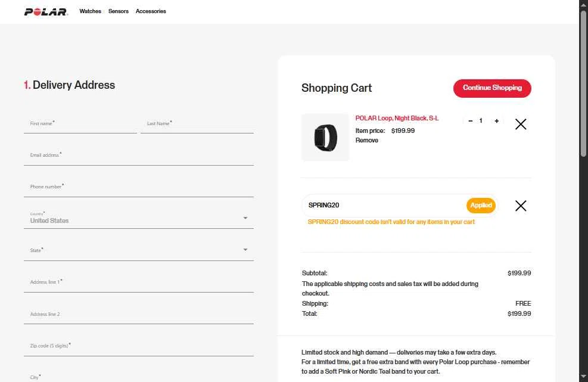
Task: Click the scrollbar down arrow
Action: (583, 377)
